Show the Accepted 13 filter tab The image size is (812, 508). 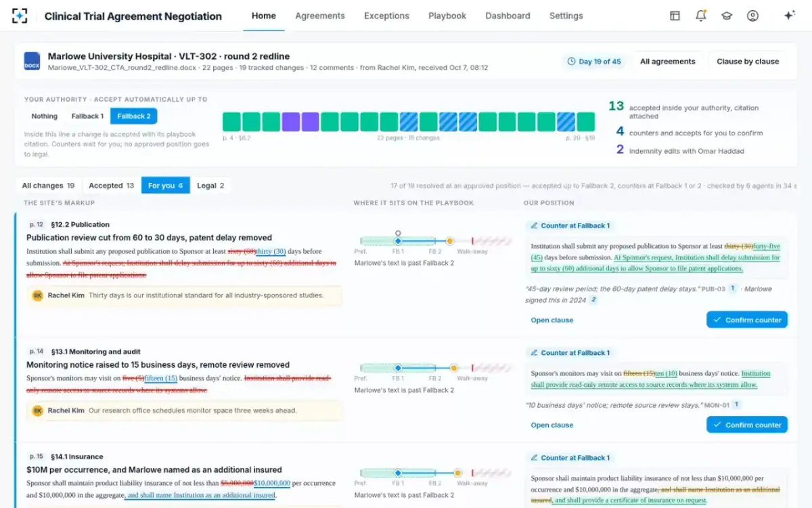pyautogui.click(x=111, y=186)
